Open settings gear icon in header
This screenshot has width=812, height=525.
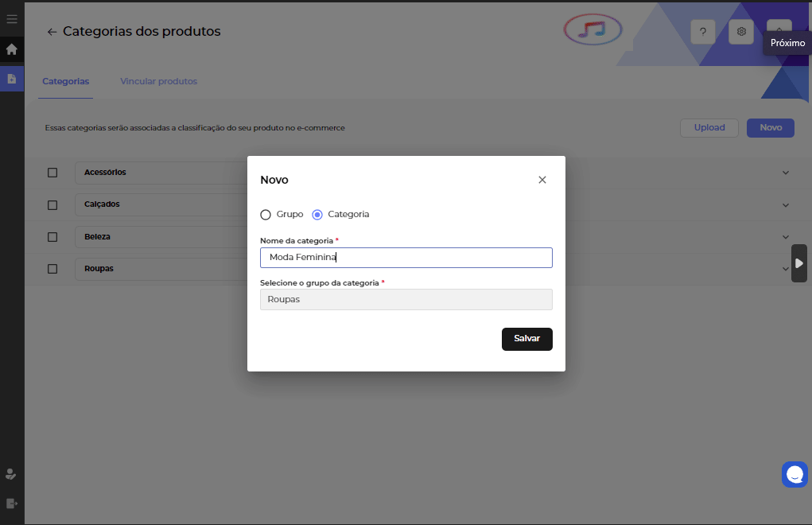pyautogui.click(x=741, y=32)
